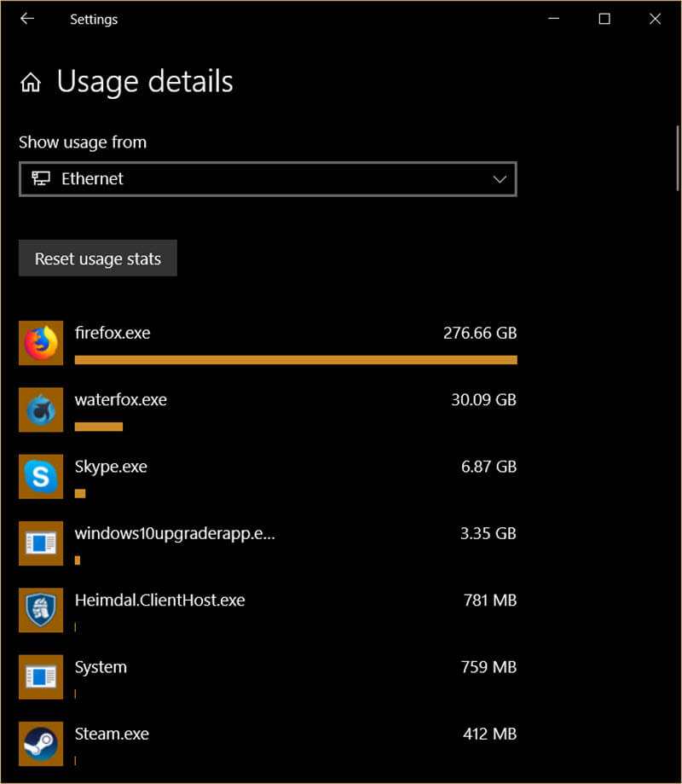Click the Steam.exe app icon
The image size is (682, 784).
(41, 744)
